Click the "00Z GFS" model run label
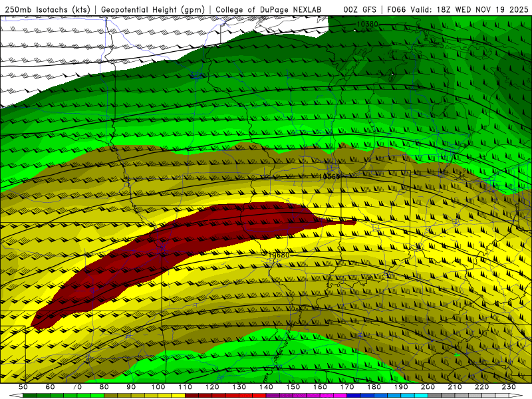 tap(360, 9)
